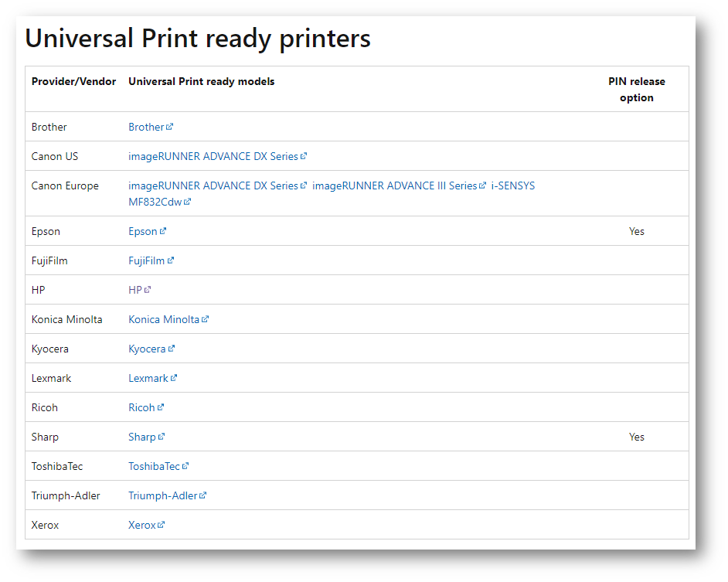
Task: Click external-link icon in Canon US row
Action: pyautogui.click(x=304, y=156)
